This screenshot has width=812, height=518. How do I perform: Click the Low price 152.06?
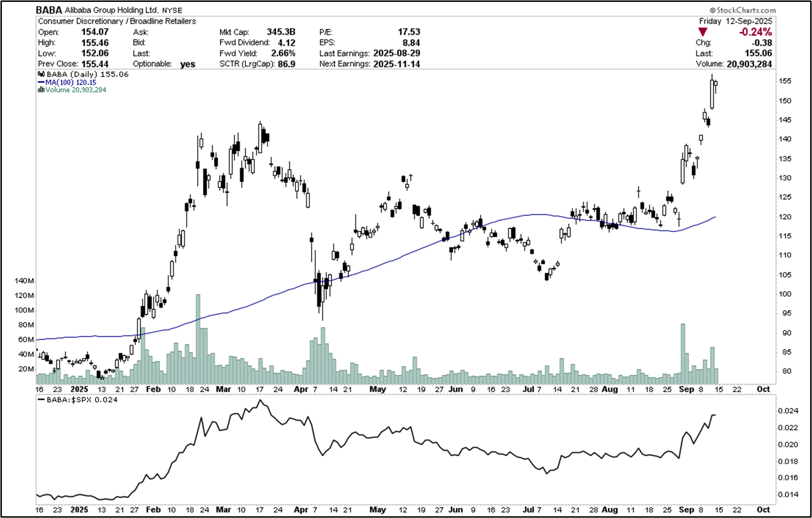[95, 53]
